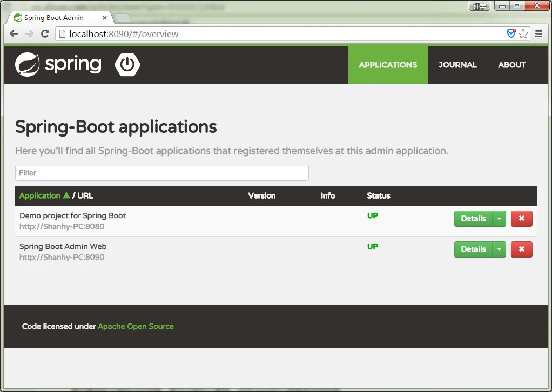Bookmark page using star icon

pos(523,34)
